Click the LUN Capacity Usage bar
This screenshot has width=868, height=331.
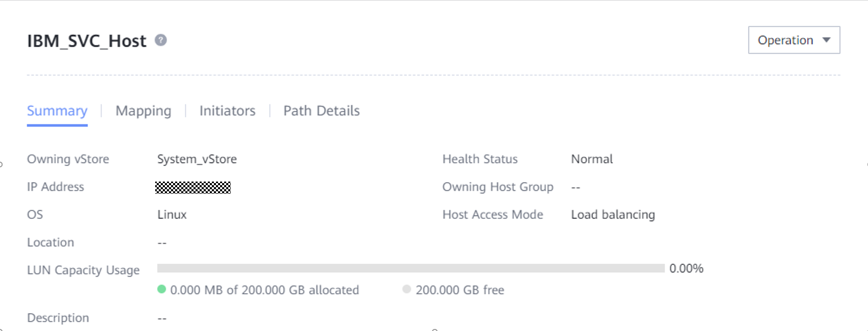click(411, 268)
